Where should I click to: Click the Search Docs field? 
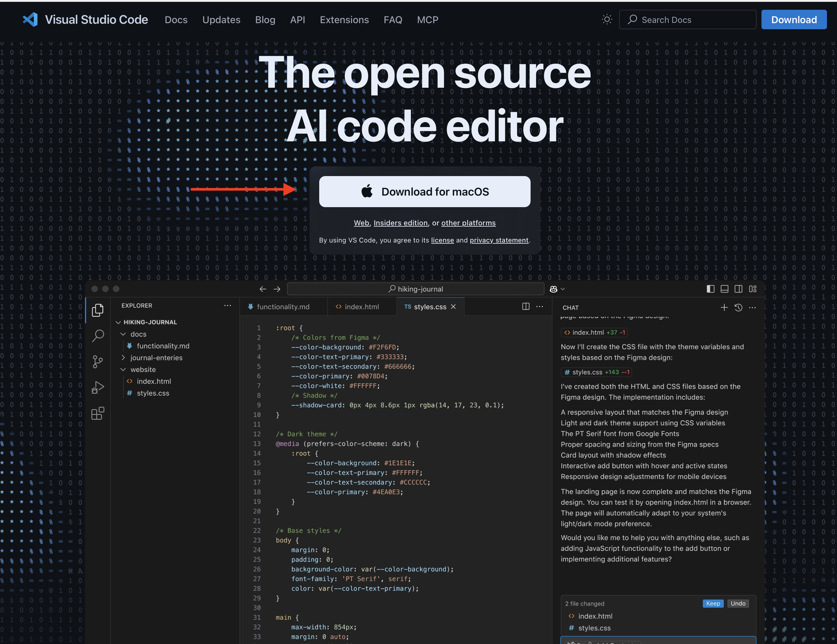coord(687,19)
